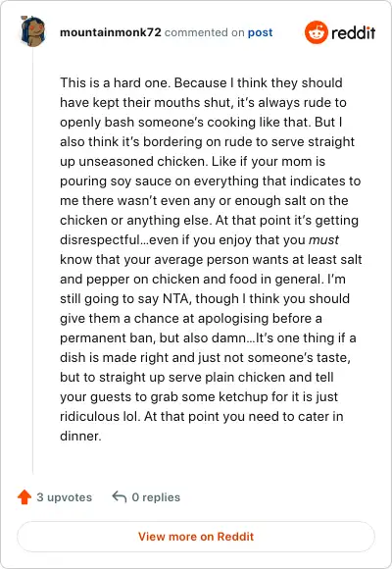This screenshot has height=569, width=392.
Task: Open the mountainmonk72 user profile
Action: coord(110,32)
